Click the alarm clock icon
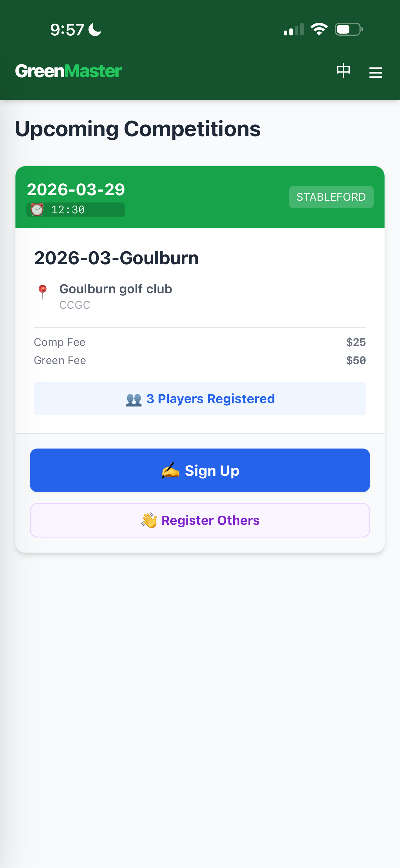400x868 pixels. tap(37, 210)
